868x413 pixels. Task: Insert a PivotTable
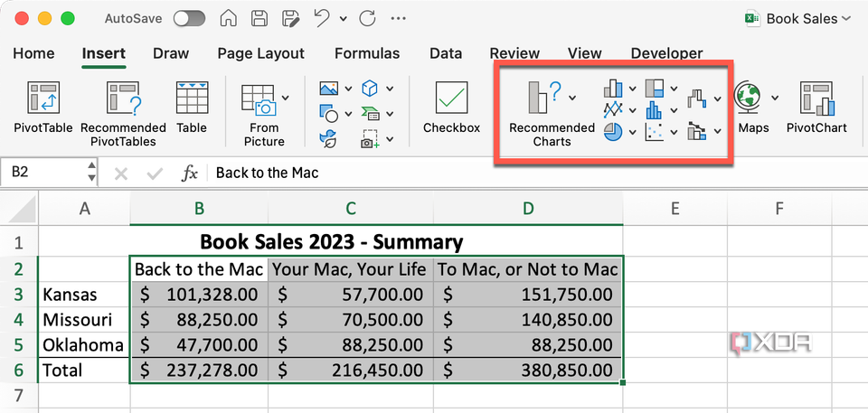(43, 108)
